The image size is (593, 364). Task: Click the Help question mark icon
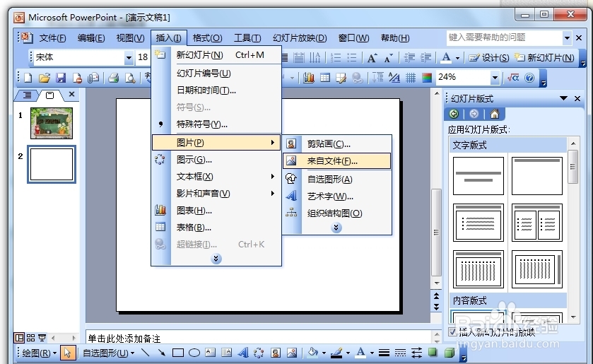529,78
